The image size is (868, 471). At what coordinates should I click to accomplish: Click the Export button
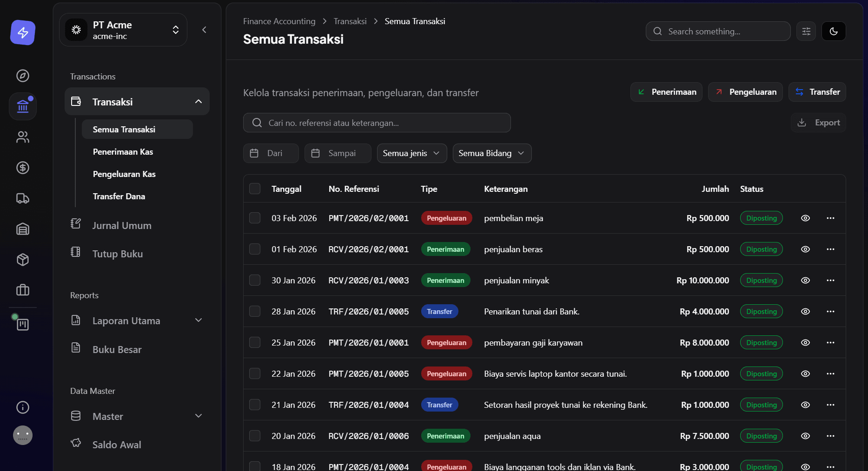[x=818, y=123]
